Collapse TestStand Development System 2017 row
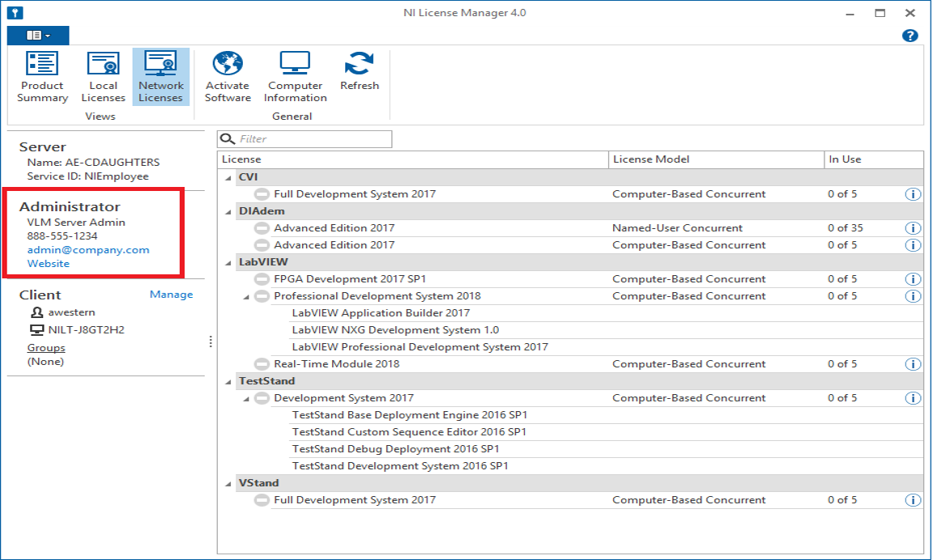Viewport: 933px width, 560px height. click(246, 399)
